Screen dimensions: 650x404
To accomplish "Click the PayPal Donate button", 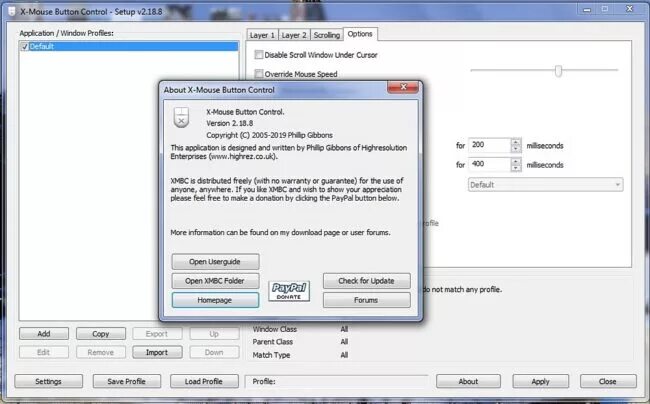I will 289,291.
